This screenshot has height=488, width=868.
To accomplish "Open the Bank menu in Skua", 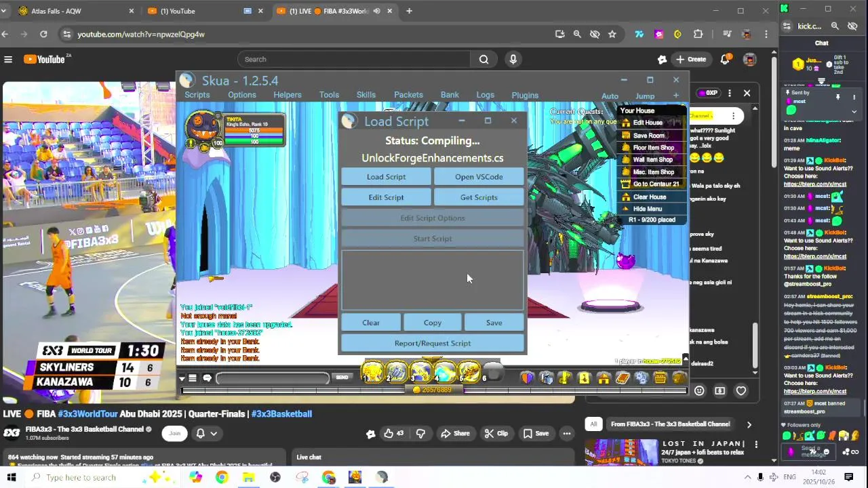I will 450,95.
